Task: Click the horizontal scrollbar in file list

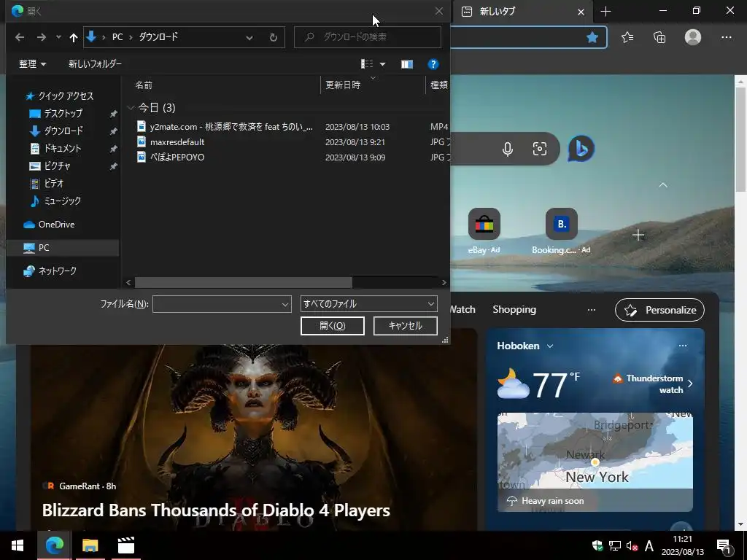Action: point(244,282)
